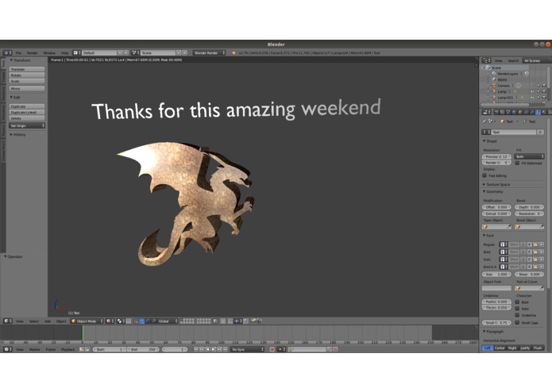Open the Modifiers wrench properties tab icon
Image resolution: width=552 pixels, height=392 pixels.
point(532,112)
